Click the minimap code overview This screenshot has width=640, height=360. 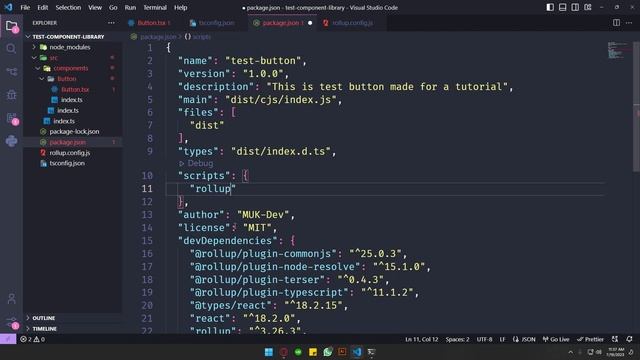point(619,50)
